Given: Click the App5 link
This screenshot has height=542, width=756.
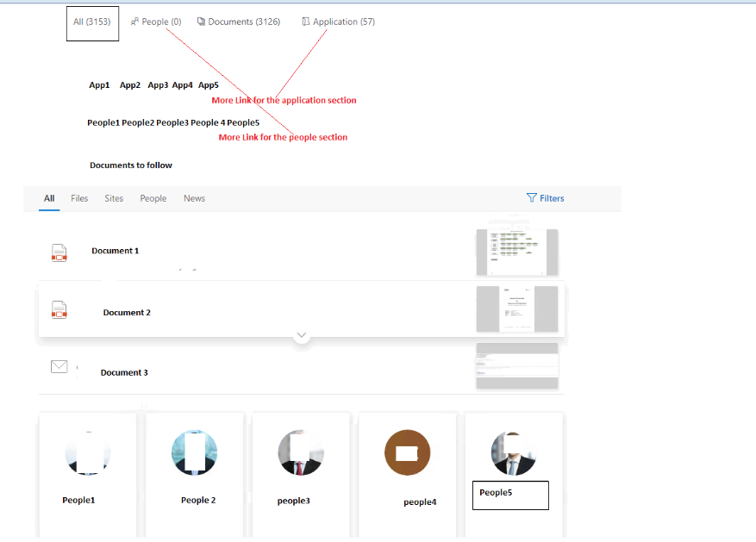Looking at the screenshot, I should tap(208, 84).
